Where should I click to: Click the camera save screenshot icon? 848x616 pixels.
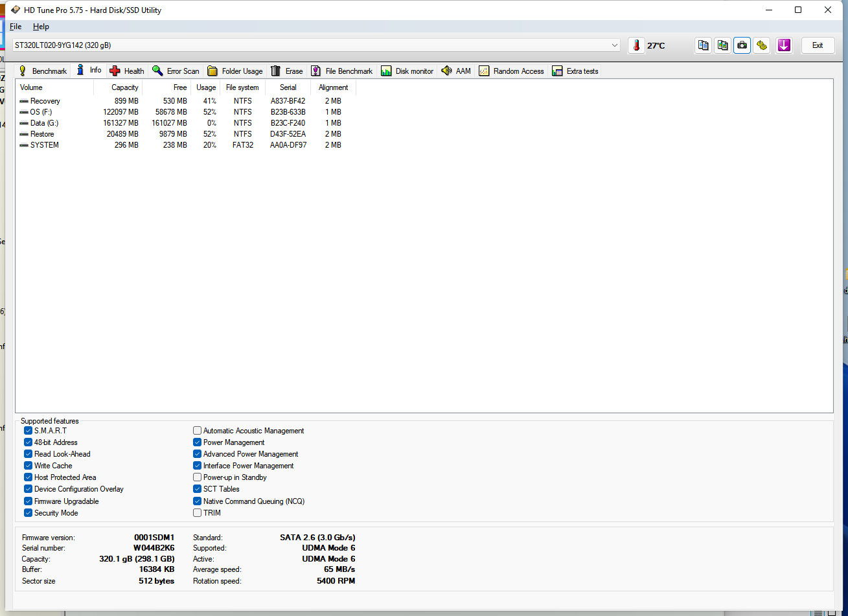[x=742, y=45]
